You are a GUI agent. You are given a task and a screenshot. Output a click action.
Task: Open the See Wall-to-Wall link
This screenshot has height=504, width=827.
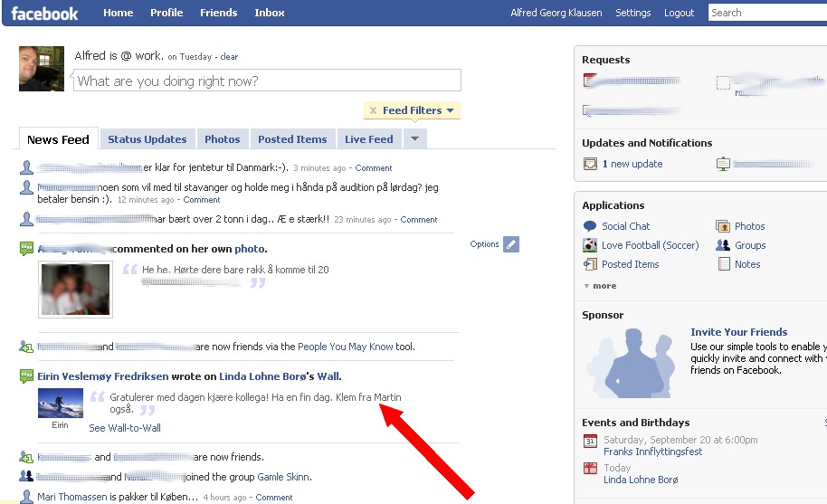(x=125, y=428)
